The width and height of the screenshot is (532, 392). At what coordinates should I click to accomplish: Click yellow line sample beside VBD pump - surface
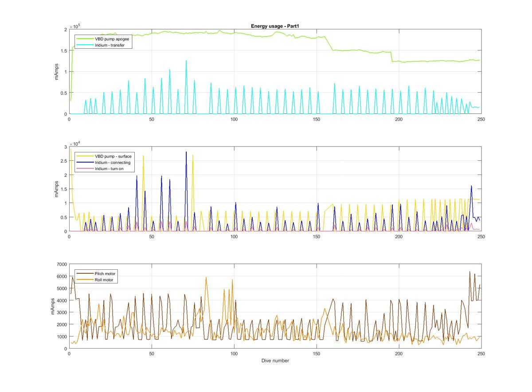pyautogui.click(x=86, y=156)
